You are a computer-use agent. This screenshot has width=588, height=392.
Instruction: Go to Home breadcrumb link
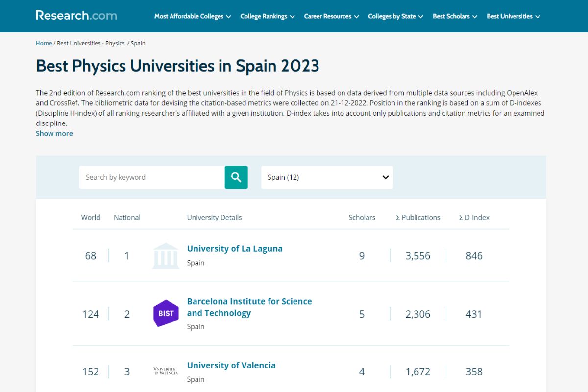[44, 43]
